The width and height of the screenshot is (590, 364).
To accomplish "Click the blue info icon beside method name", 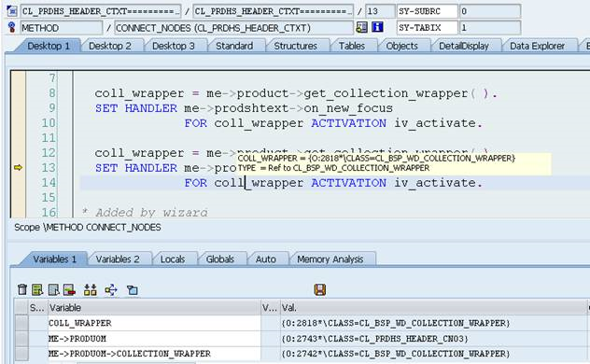I will point(377,27).
